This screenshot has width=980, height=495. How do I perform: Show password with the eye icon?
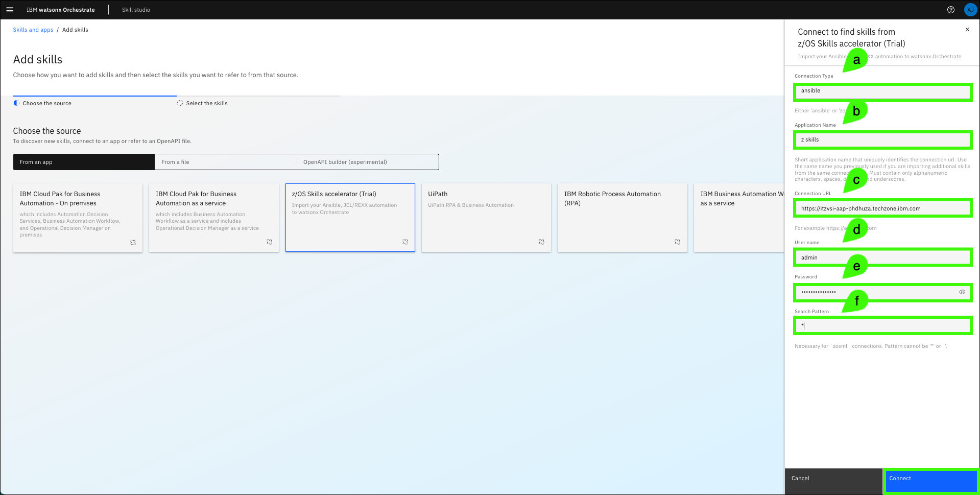pyautogui.click(x=962, y=292)
